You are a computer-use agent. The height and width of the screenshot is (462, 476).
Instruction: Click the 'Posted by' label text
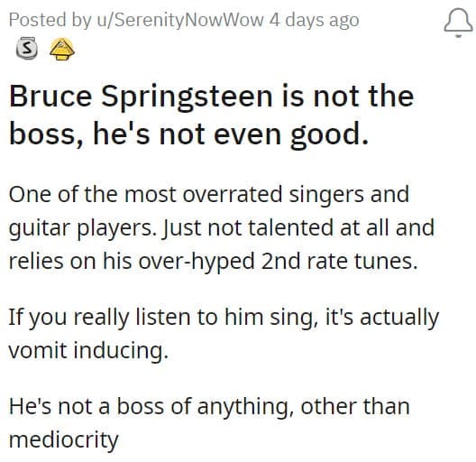click(50, 20)
